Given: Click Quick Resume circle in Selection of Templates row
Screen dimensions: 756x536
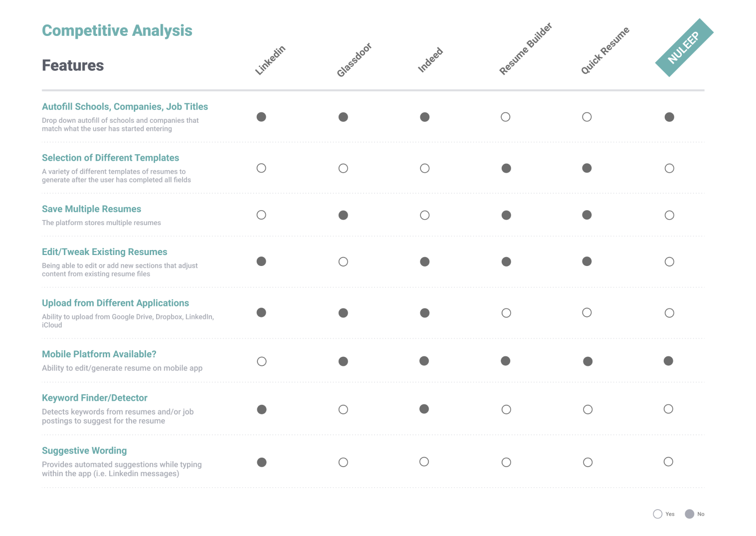Looking at the screenshot, I should (587, 168).
